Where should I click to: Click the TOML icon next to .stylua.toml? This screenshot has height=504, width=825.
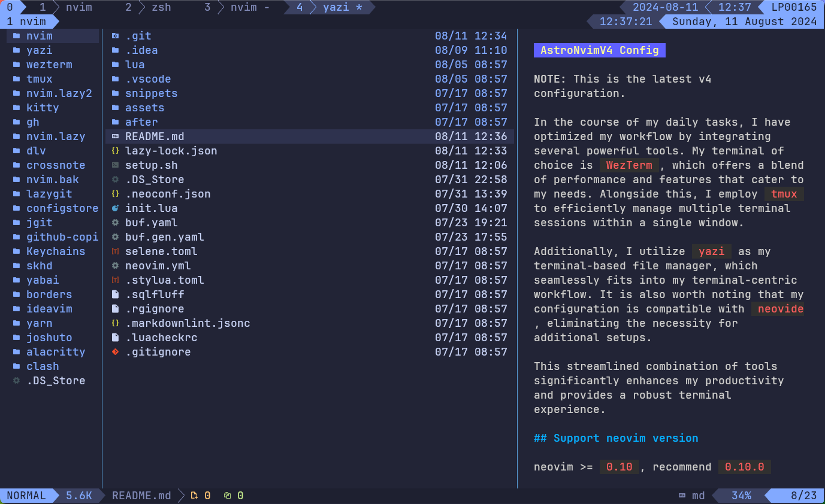116,280
